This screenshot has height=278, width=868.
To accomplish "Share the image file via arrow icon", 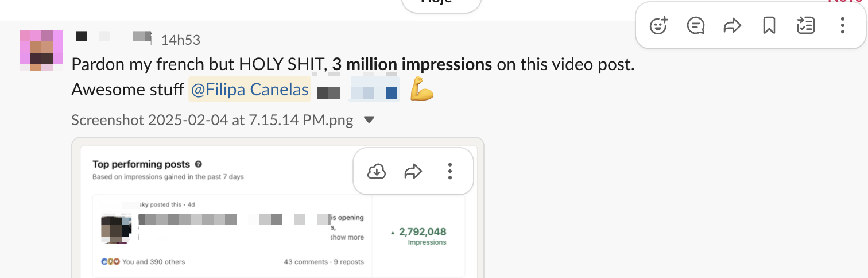I will (413, 171).
